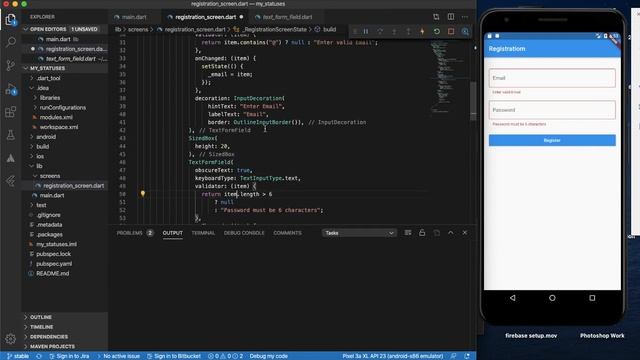Screen dimensions: 640x360
Task: Click debug Step Out button
Action: (x=408, y=31)
